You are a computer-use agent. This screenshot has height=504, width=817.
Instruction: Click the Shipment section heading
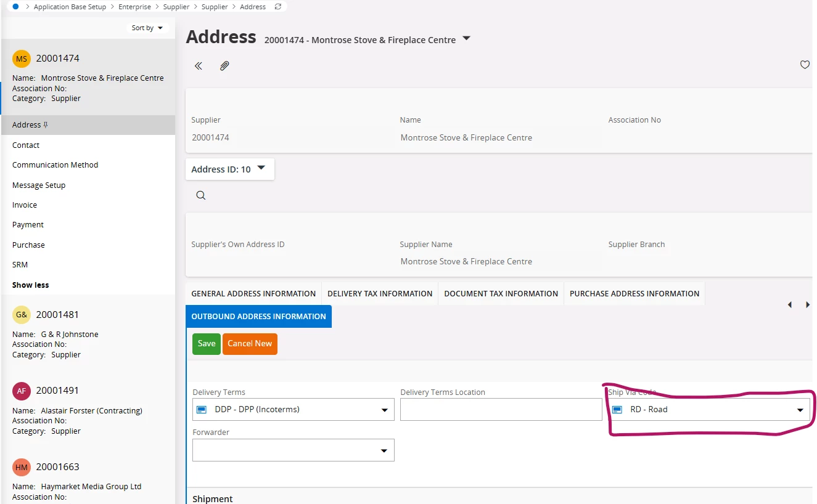[x=213, y=499]
